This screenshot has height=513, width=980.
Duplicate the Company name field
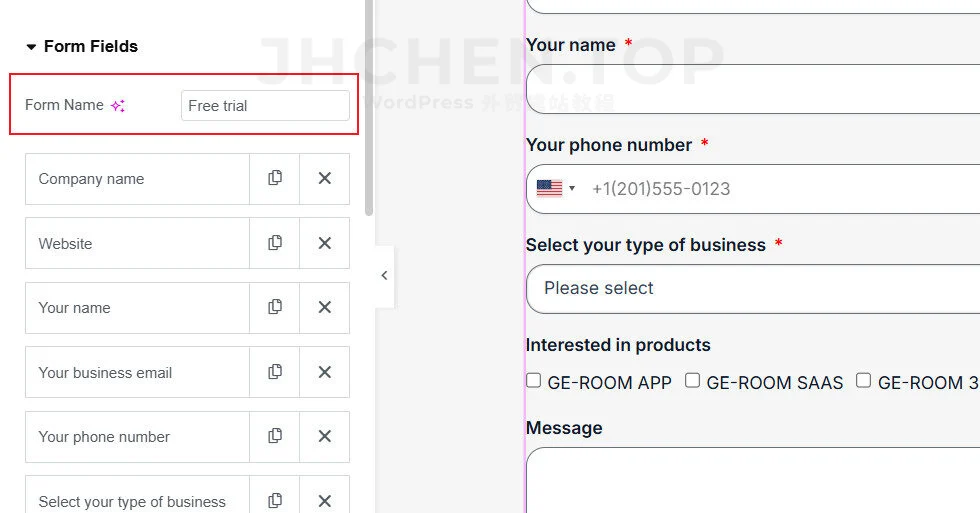pyautogui.click(x=274, y=179)
